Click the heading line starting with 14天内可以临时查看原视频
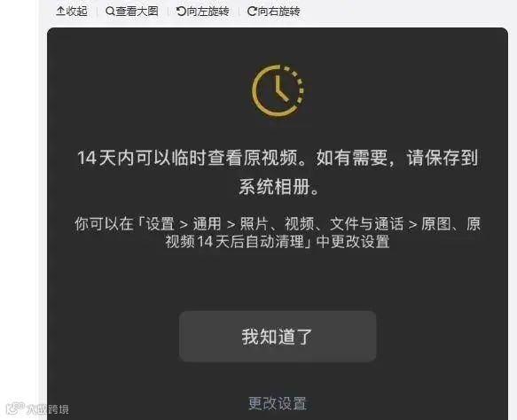The height and width of the screenshot is (420, 517). pos(278,158)
